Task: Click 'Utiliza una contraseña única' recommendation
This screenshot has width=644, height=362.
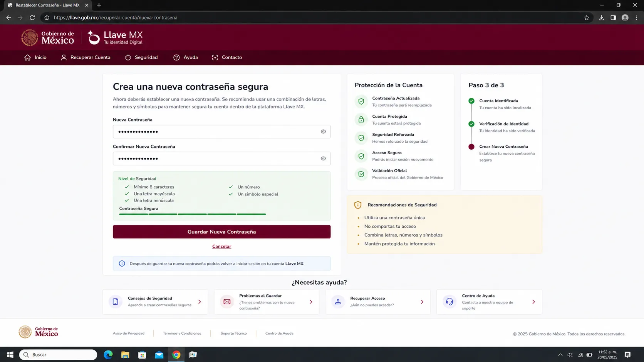Action: (x=394, y=218)
